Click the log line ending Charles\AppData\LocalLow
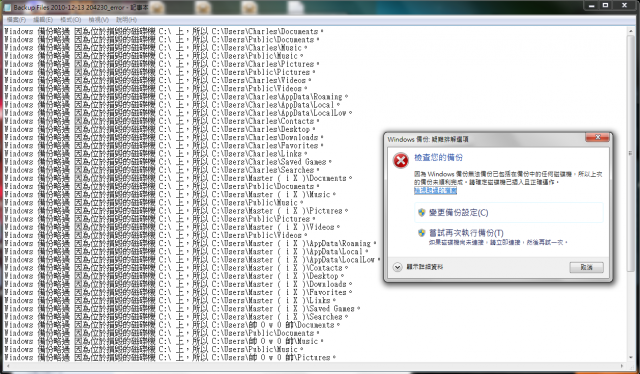640x374 pixels. coord(178,113)
